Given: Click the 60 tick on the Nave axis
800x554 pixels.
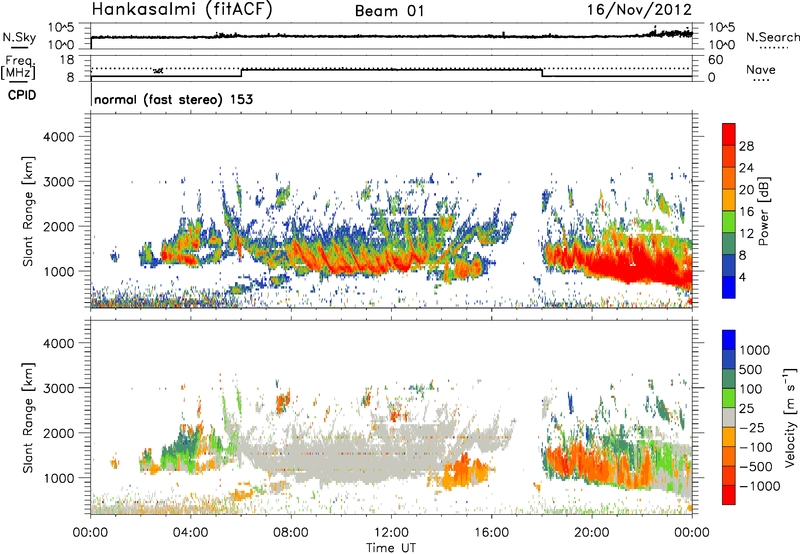Looking at the screenshot, I should [x=715, y=60].
